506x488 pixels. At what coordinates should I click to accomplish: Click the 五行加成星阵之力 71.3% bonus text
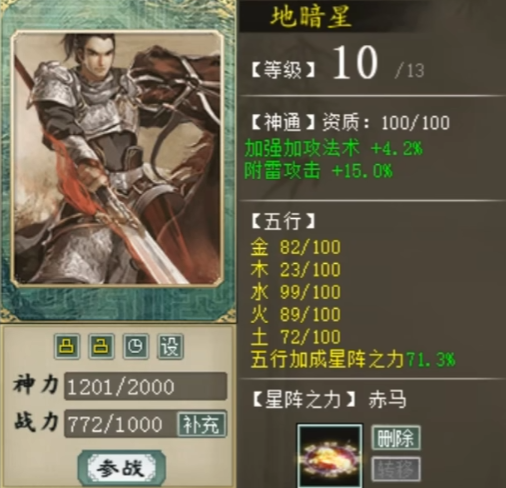tap(353, 360)
